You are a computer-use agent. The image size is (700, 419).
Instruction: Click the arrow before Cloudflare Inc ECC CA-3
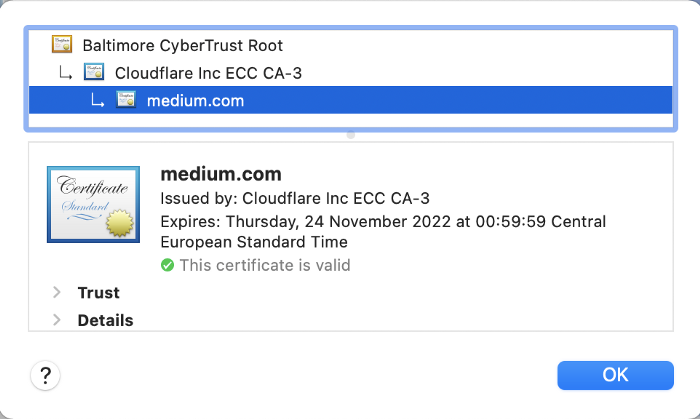[x=66, y=73]
